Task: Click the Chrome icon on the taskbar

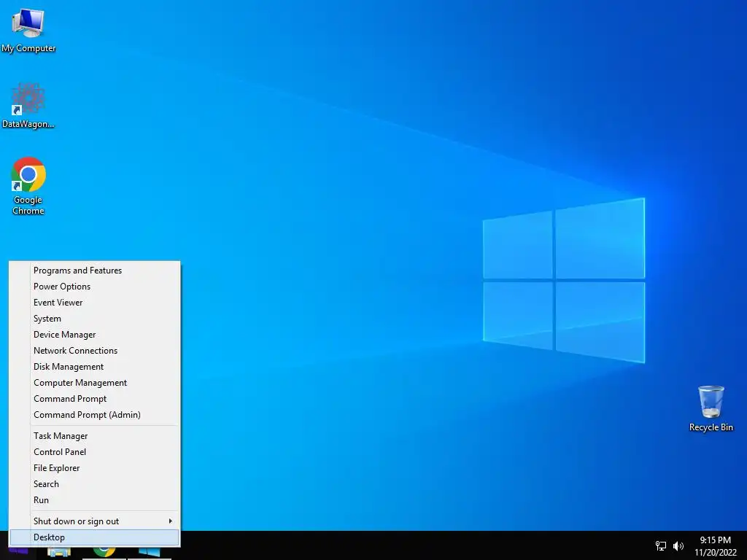Action: 104,553
